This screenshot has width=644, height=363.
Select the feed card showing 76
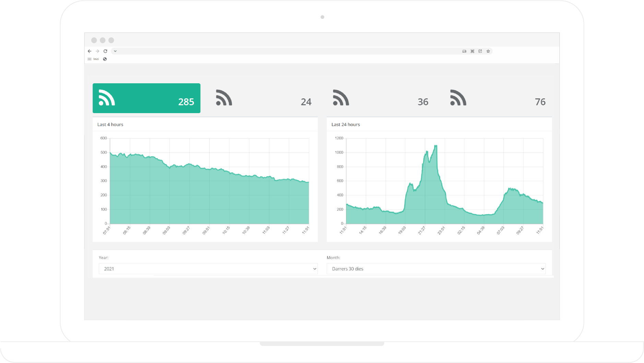[497, 98]
